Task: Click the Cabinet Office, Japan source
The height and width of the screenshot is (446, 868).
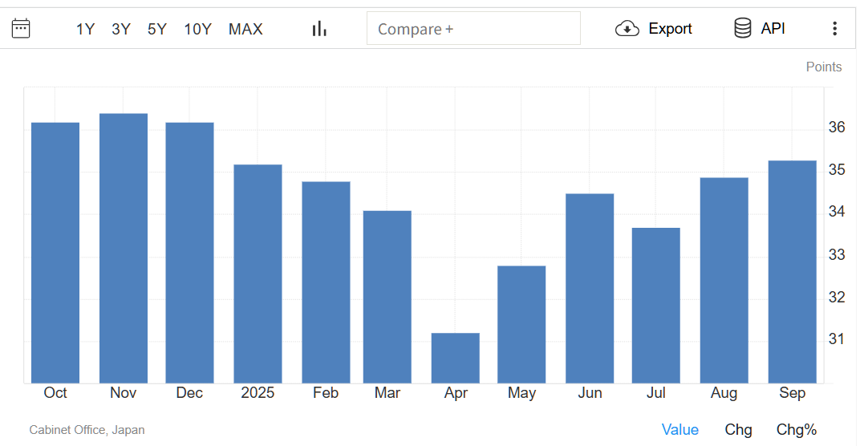Action: (x=87, y=430)
